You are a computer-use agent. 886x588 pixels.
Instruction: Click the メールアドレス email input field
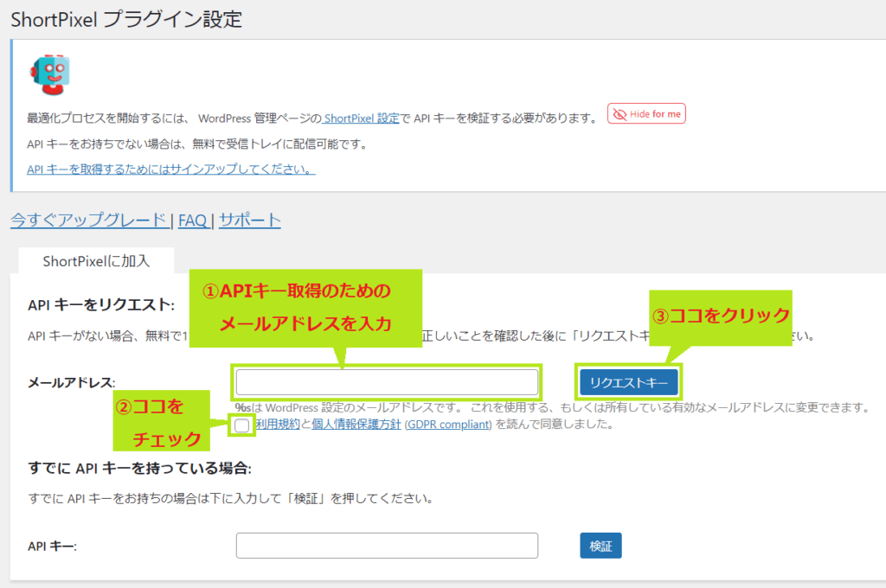coord(387,381)
